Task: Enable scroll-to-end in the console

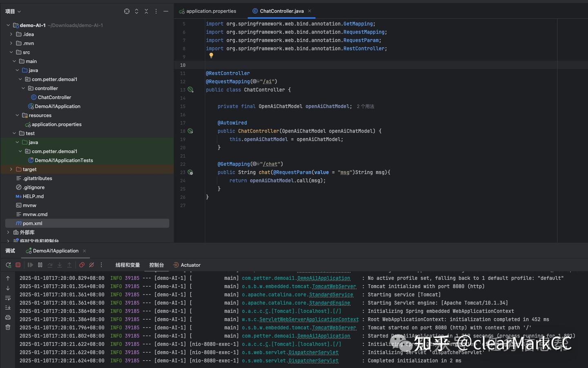Action: tap(7, 308)
